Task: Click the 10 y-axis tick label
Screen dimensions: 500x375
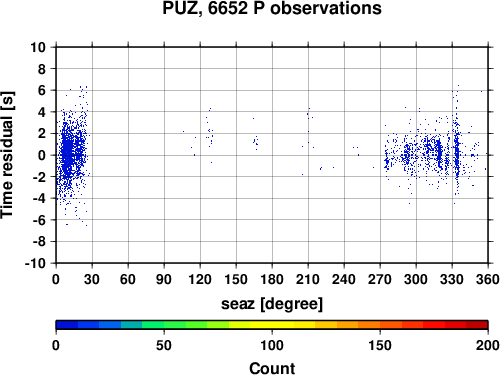Action: point(38,47)
